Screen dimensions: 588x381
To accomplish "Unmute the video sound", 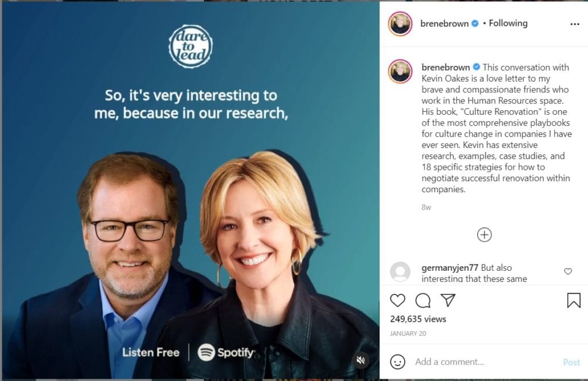I will click(x=361, y=360).
